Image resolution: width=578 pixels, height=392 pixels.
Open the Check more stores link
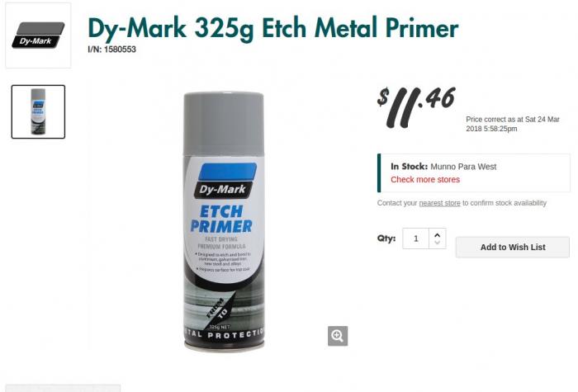coord(425,179)
